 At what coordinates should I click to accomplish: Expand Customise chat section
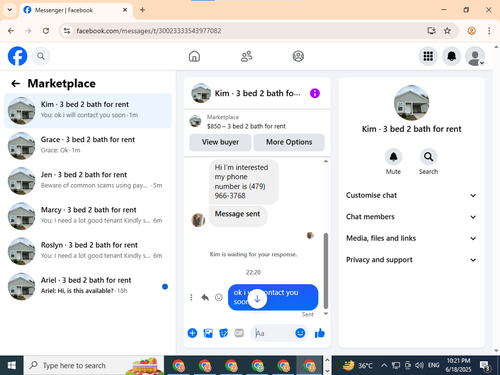click(x=411, y=195)
